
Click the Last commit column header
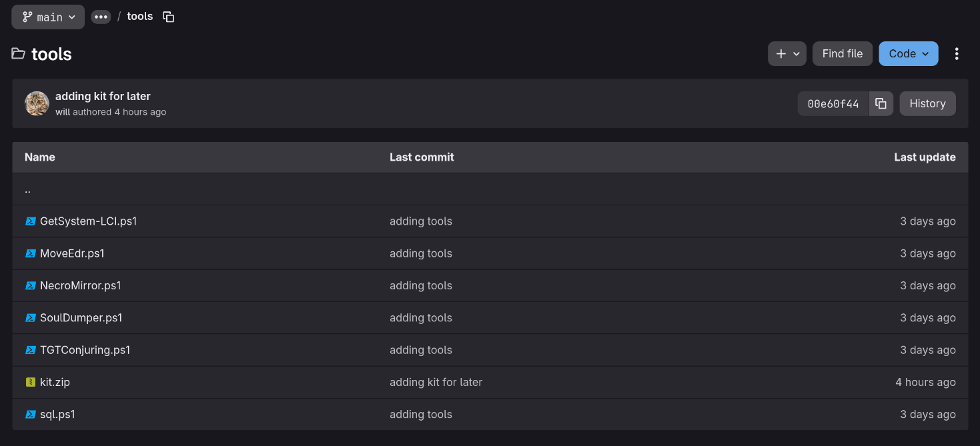point(422,157)
